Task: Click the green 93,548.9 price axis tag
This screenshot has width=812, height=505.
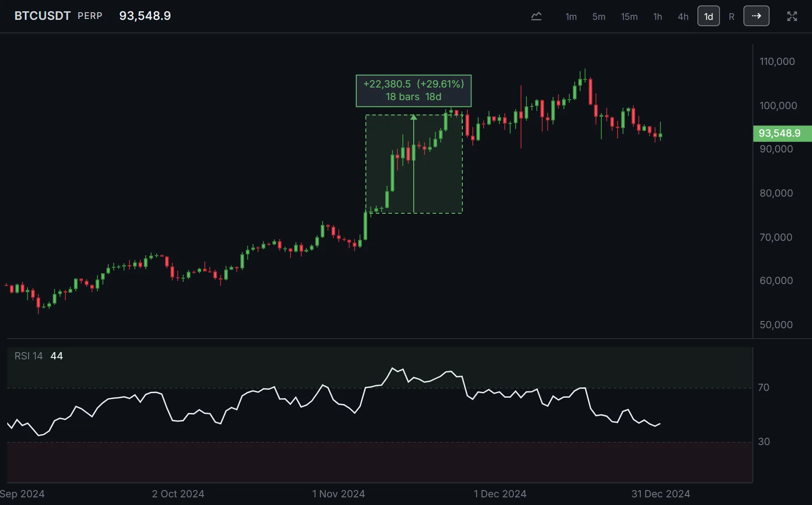Action: [782, 133]
